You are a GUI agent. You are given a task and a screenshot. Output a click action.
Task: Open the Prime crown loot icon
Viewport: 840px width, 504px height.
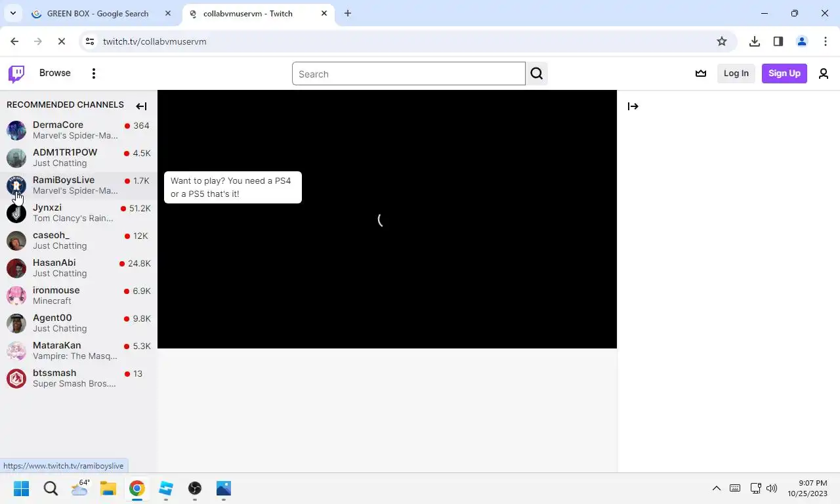pyautogui.click(x=701, y=73)
